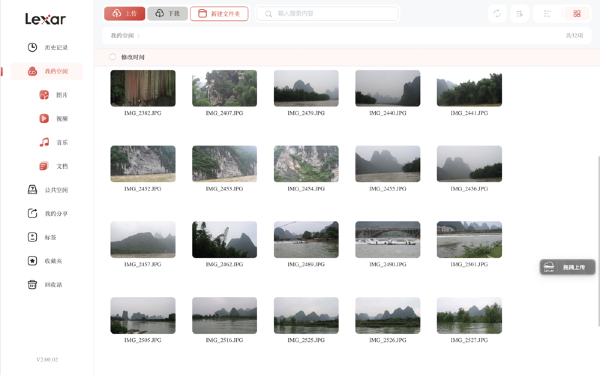Open the sort options icon
The height and width of the screenshot is (375, 600).
click(x=520, y=13)
